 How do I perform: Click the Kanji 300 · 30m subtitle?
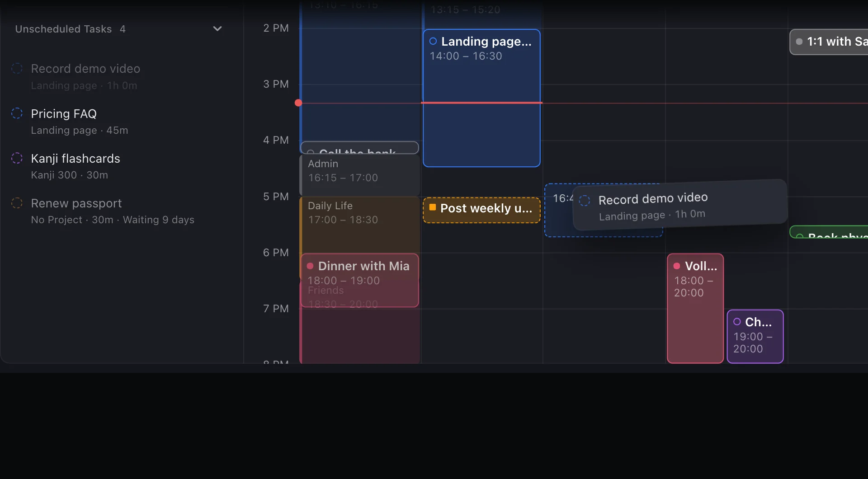[x=70, y=175]
